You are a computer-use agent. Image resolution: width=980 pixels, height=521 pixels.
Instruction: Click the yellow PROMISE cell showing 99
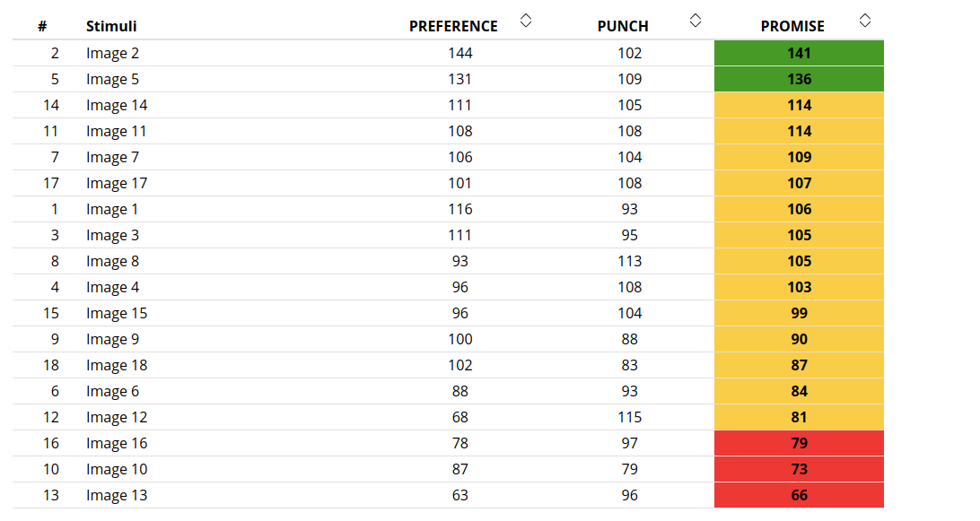click(x=799, y=313)
